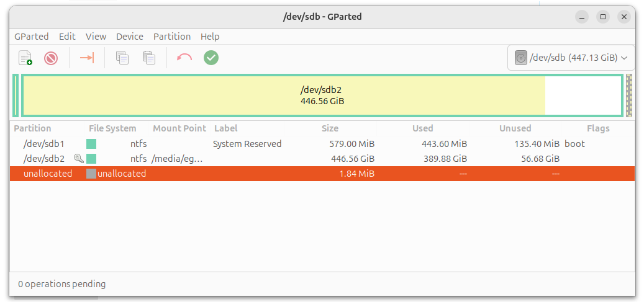Image resolution: width=644 pixels, height=302 pixels.
Task: Open the Help menu
Action: 210,37
